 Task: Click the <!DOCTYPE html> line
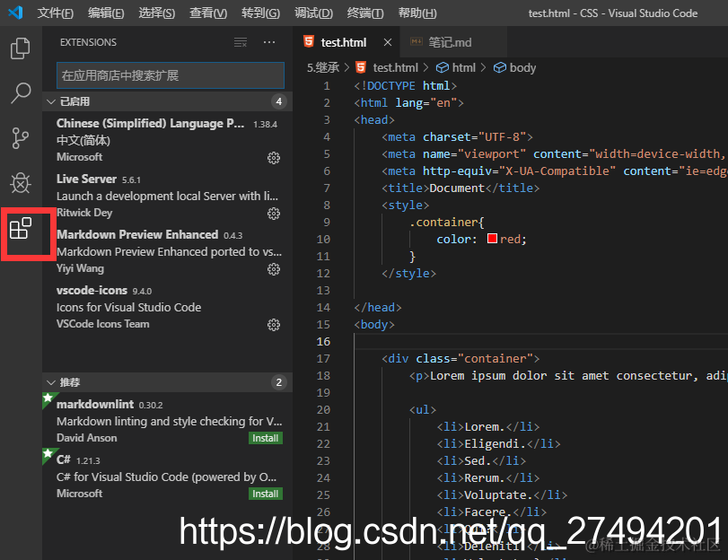click(x=406, y=86)
